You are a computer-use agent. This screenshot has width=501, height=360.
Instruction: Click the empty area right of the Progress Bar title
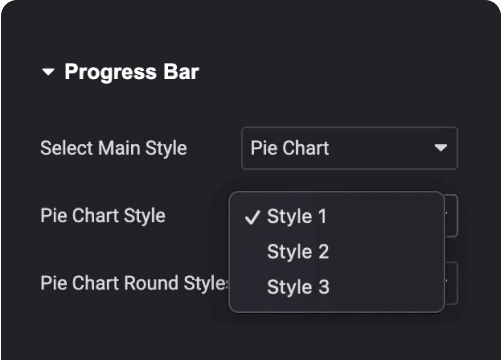point(333,72)
